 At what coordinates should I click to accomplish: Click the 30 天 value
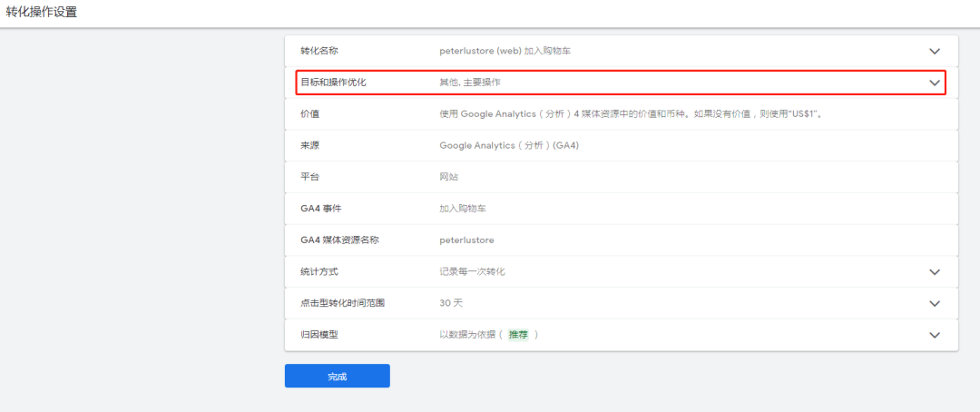click(x=451, y=303)
